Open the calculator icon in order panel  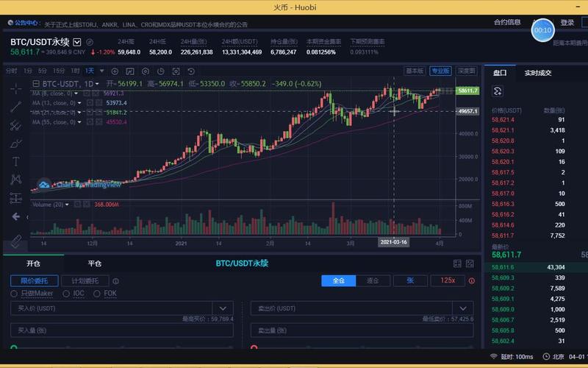(457, 263)
